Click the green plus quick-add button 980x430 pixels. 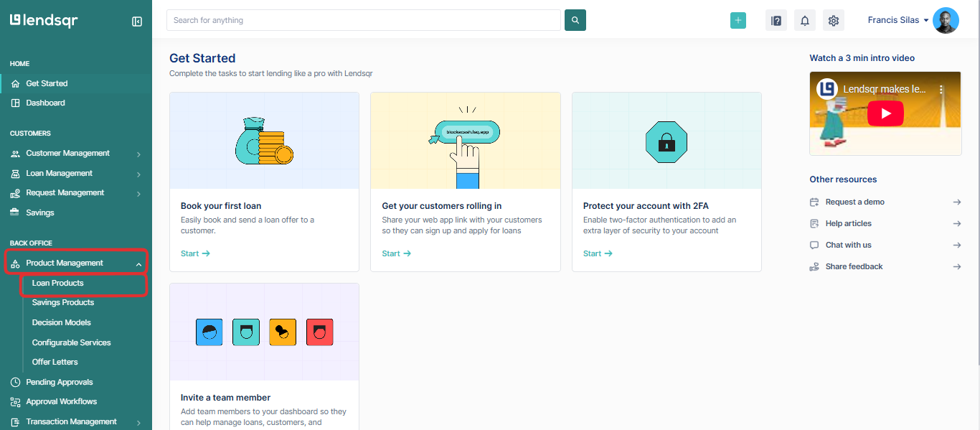pyautogui.click(x=738, y=21)
